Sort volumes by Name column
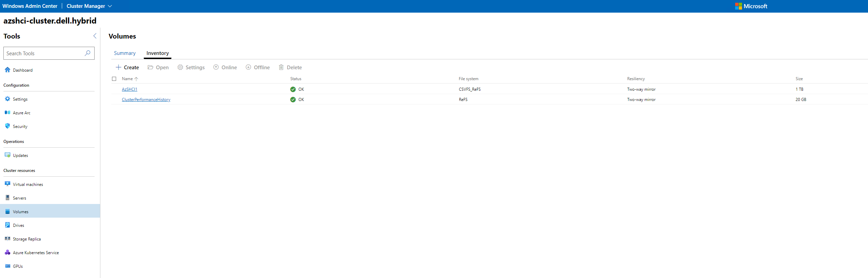Screen dimensions: 868x278 tap(127, 79)
